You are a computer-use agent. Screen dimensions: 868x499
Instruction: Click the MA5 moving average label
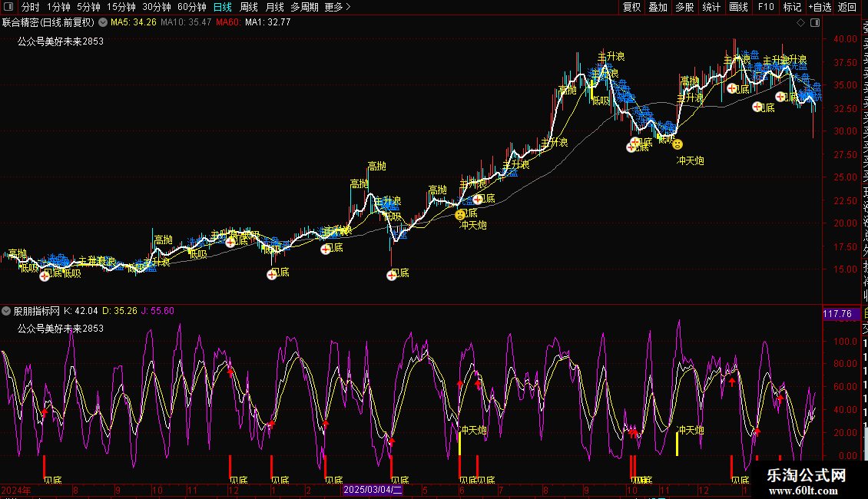coord(134,22)
